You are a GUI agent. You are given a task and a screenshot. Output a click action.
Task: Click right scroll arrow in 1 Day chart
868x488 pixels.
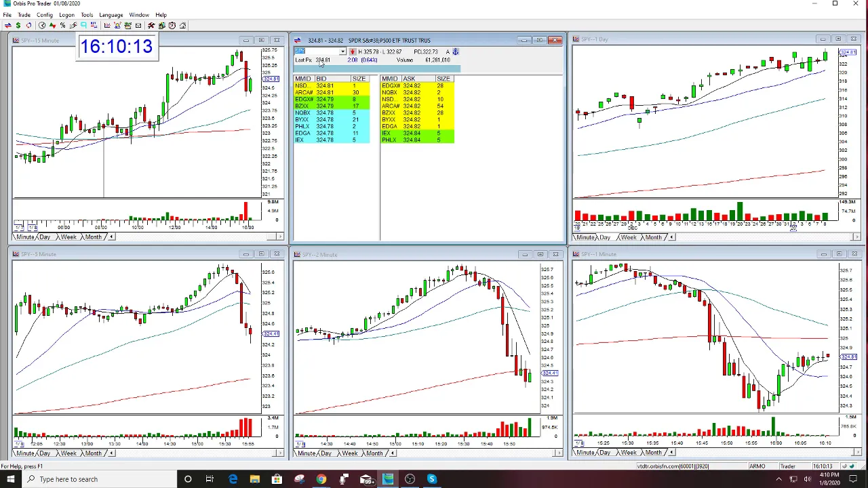tap(857, 238)
